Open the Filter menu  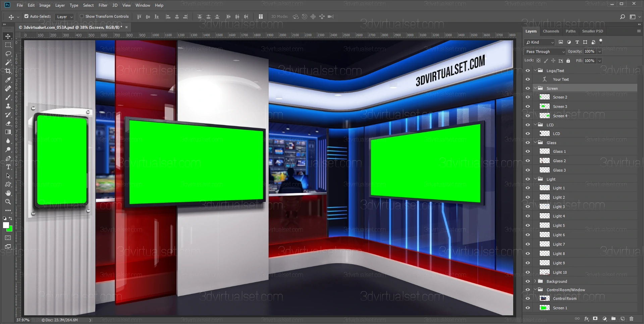[x=103, y=5]
